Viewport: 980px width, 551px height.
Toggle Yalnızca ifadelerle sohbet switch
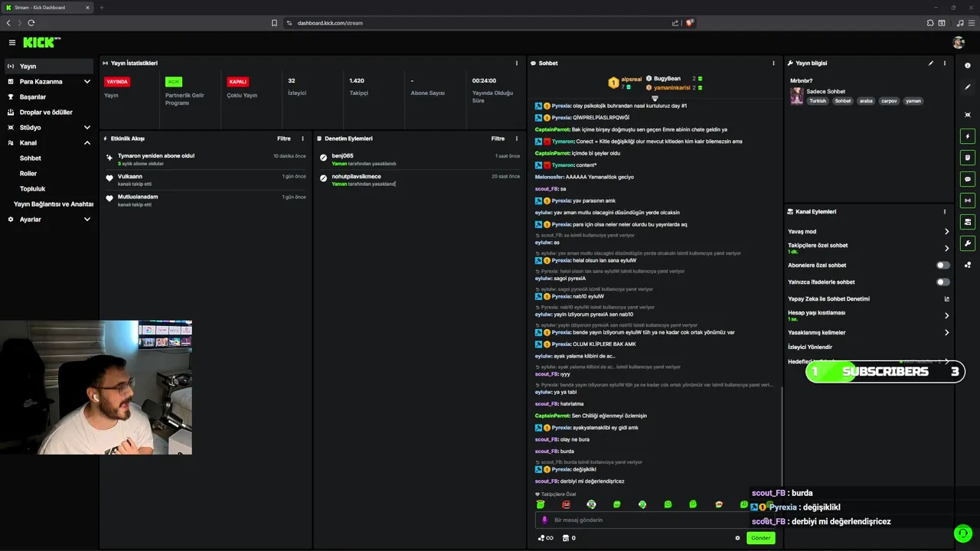pos(943,282)
